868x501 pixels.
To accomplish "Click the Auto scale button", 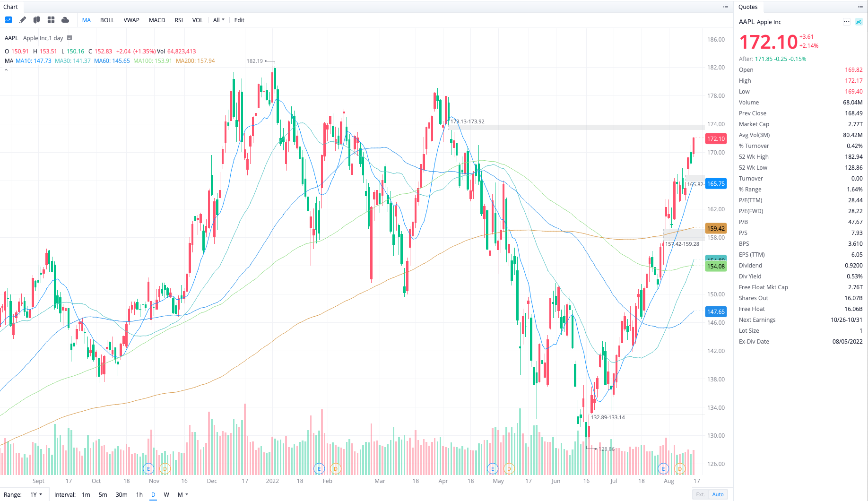I will 718,494.
